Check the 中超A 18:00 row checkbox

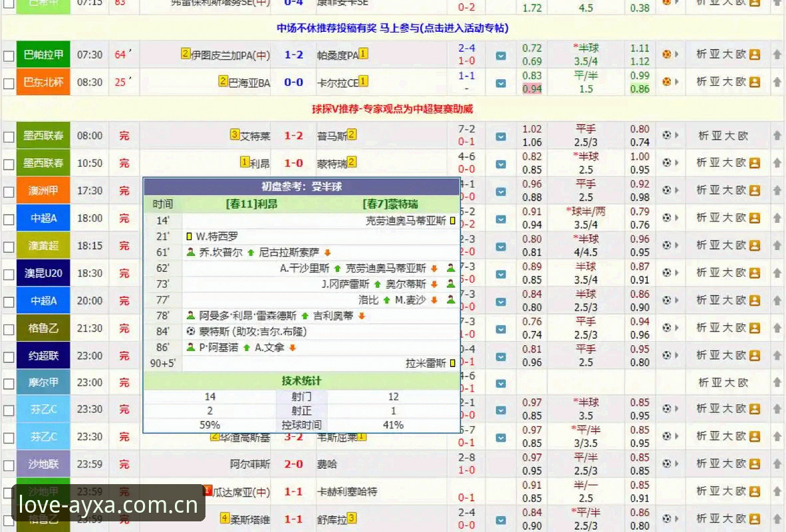9,219
